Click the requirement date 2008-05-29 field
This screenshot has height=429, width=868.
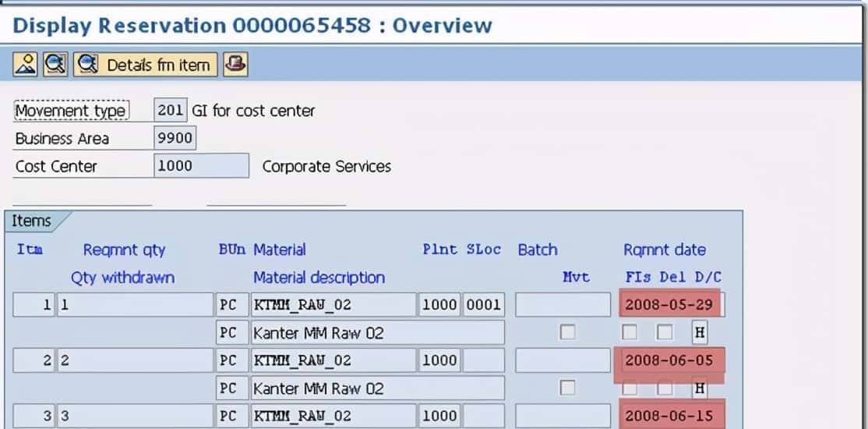[669, 304]
